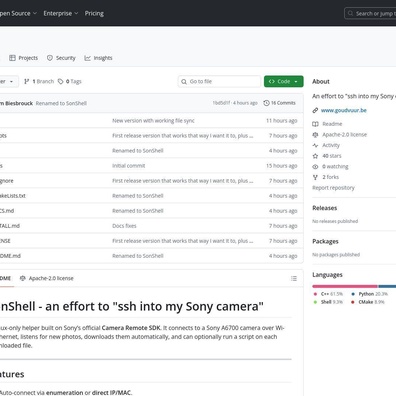This screenshot has width=396, height=396.
Task: Select the C++ 61.5% language entry
Action: tap(328, 294)
